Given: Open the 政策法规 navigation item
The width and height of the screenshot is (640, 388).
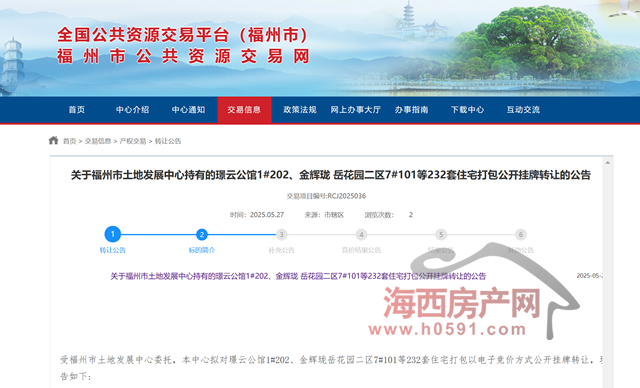Looking at the screenshot, I should coord(300,109).
